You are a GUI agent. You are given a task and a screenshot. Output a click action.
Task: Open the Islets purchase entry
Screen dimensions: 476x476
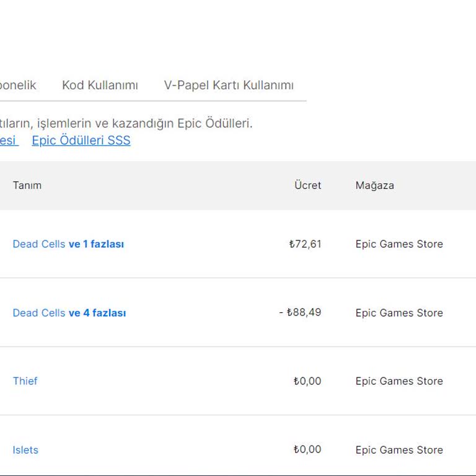click(x=25, y=450)
